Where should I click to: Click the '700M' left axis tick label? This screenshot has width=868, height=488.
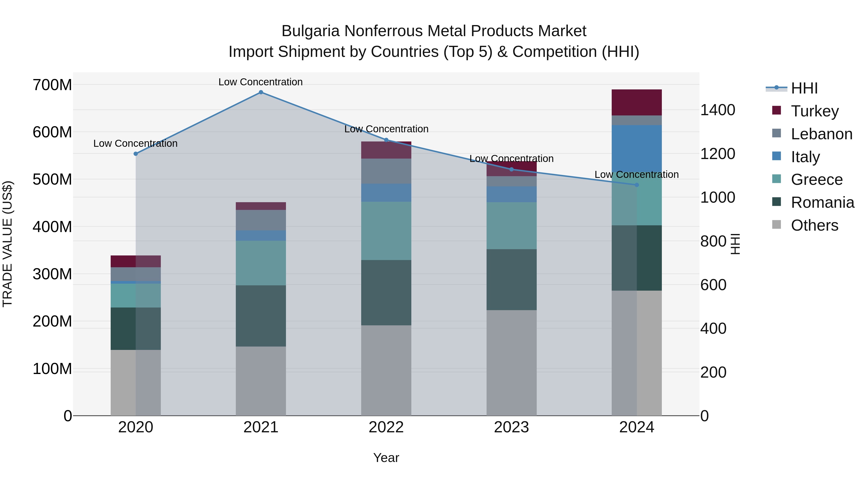click(52, 85)
